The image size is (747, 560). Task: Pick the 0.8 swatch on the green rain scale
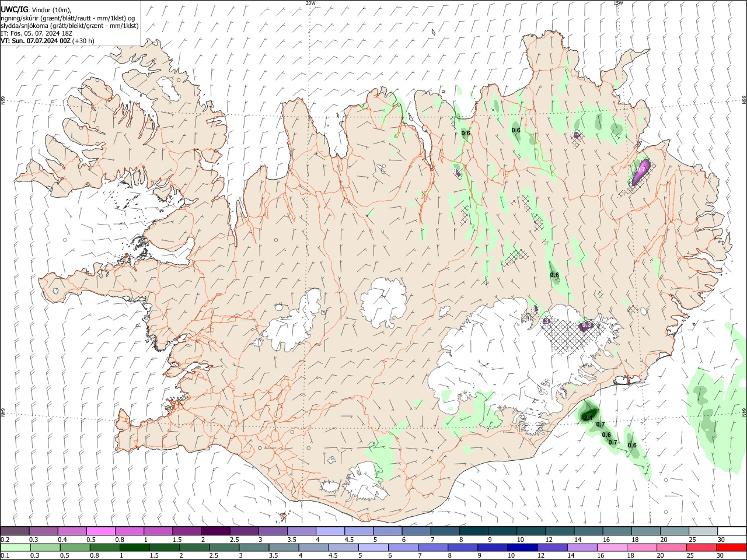tap(104, 547)
